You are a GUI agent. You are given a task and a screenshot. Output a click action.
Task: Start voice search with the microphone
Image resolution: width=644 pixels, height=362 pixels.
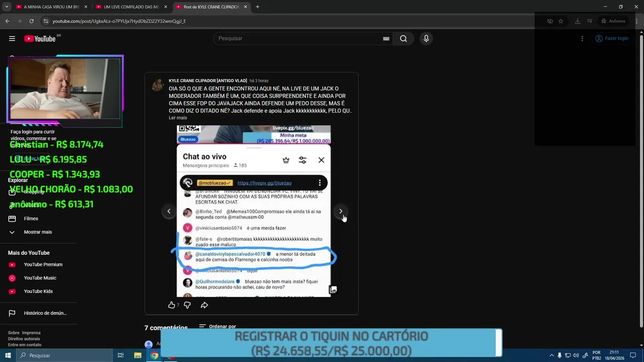(x=426, y=39)
